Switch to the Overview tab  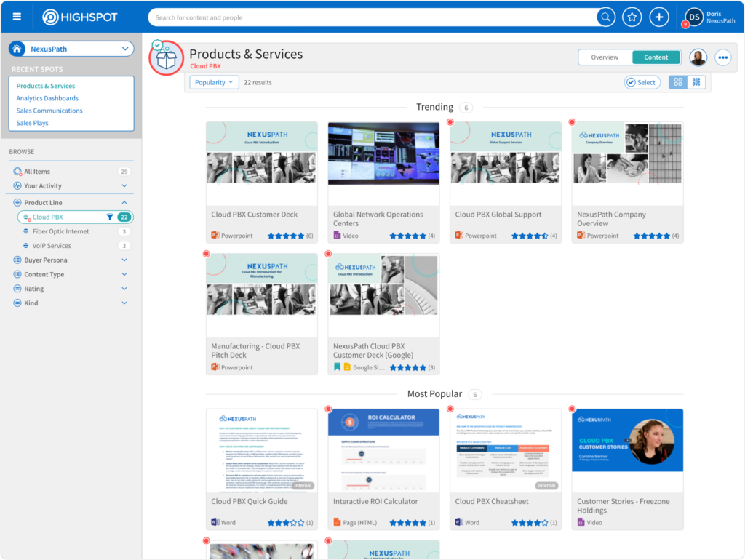(x=605, y=57)
